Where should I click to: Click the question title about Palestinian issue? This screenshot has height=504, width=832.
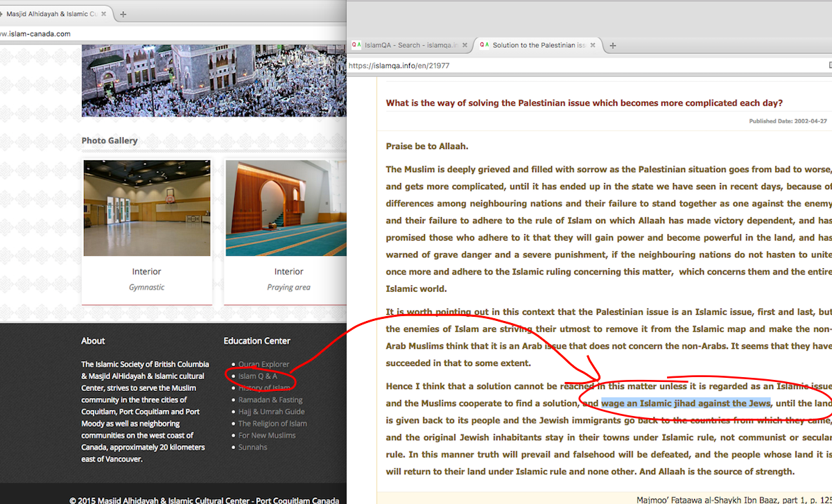coord(584,103)
